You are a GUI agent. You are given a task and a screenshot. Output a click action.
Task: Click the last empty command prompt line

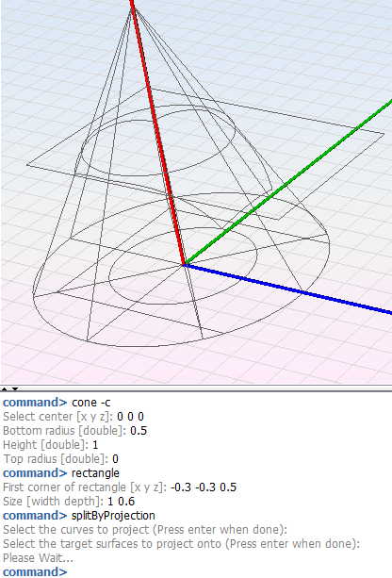tap(35, 571)
